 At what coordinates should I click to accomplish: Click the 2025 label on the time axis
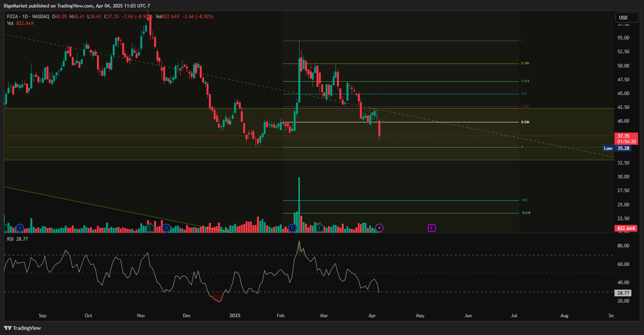[x=235, y=316]
